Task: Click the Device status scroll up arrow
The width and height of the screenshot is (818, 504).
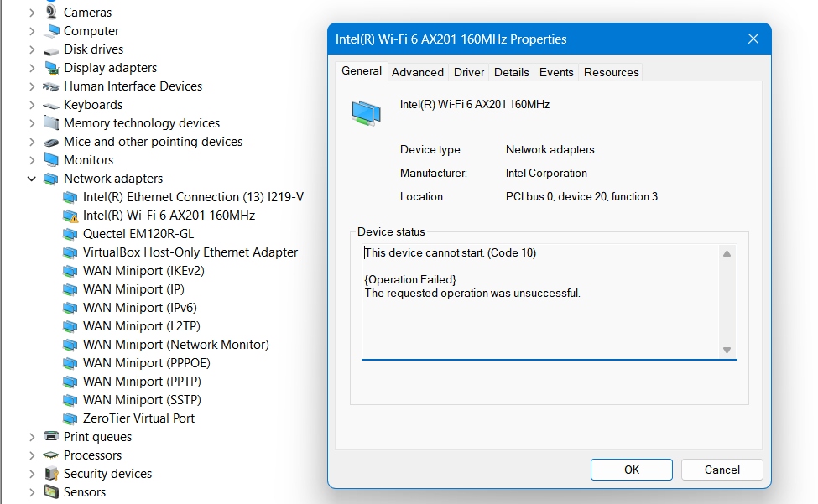Action: click(727, 254)
